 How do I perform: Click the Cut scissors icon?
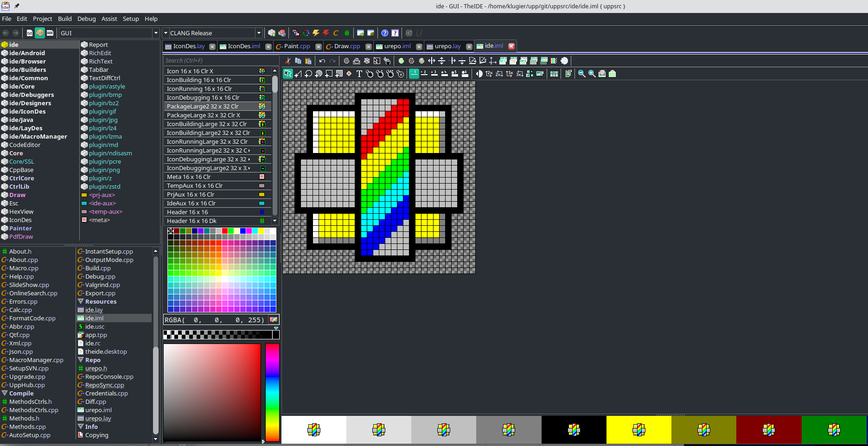tap(288, 61)
